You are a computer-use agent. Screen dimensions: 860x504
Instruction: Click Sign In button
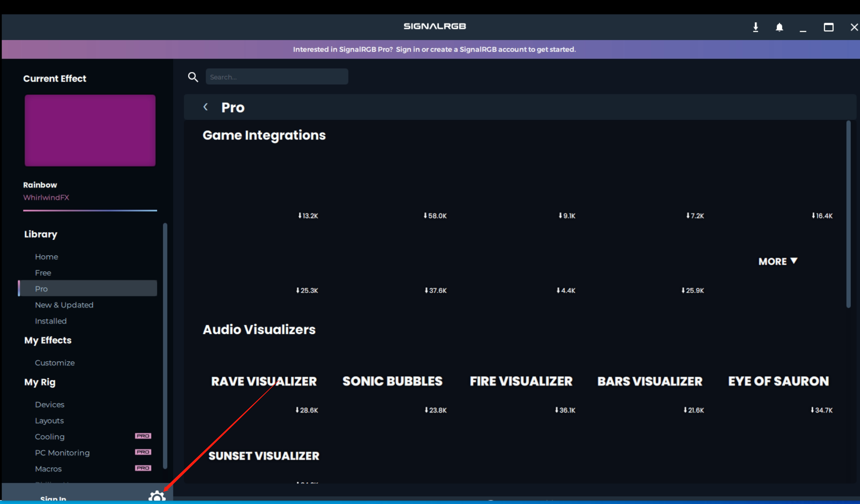pos(53,498)
